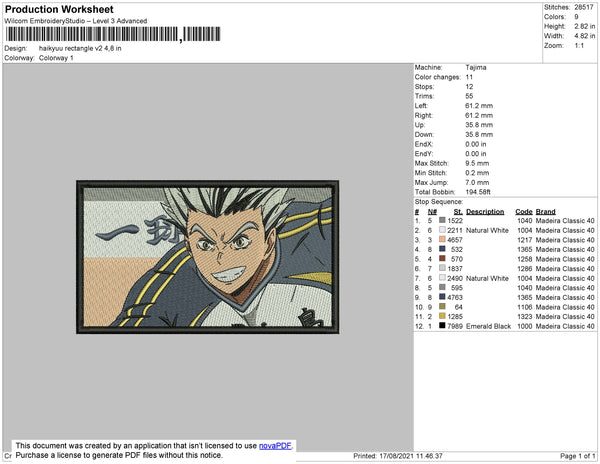600x464 pixels.
Task: Open the novaPDF link in the notice
Action: 275,446
